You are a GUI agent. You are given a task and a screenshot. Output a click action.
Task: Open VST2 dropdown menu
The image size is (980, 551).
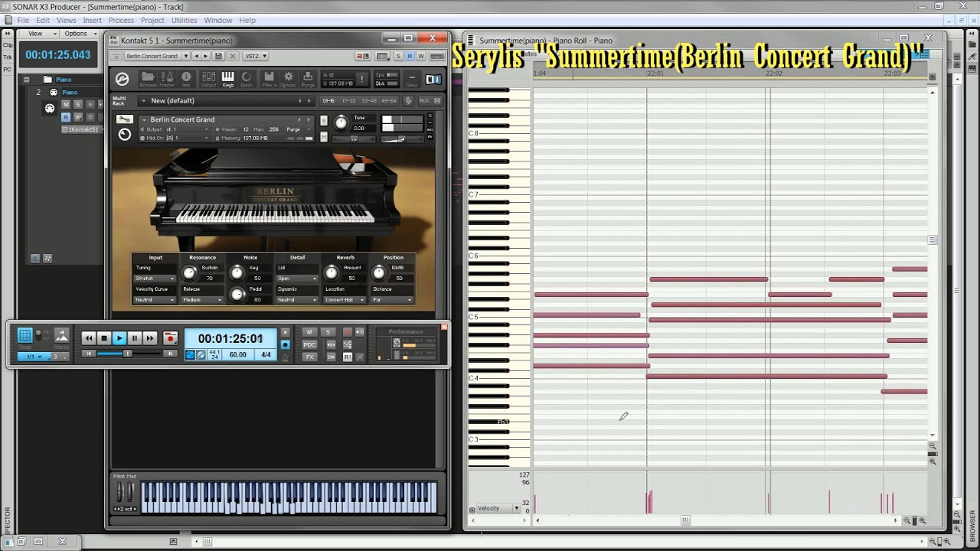(255, 56)
